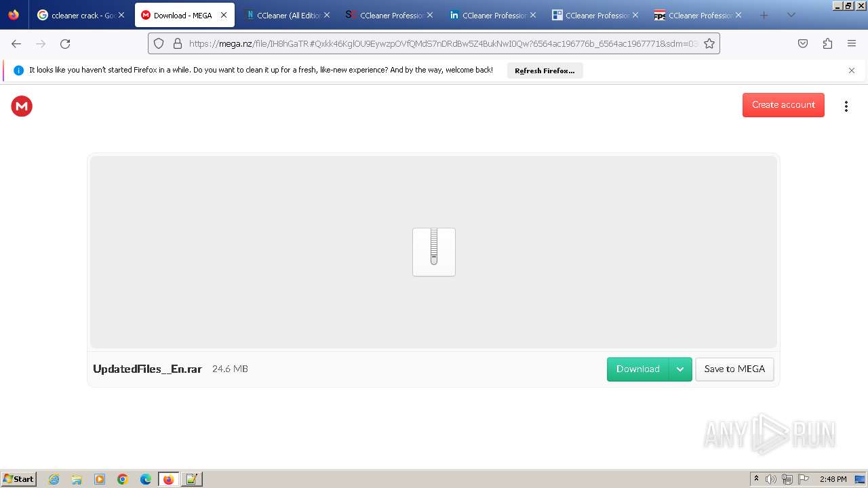Screen dimensions: 868x488
Task: Close the Download - MEGA tab
Action: click(224, 15)
